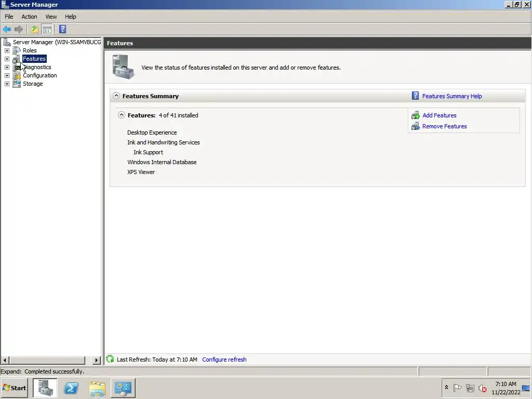
Task: Click the tree pane scroll right arrow
Action: (x=97, y=360)
